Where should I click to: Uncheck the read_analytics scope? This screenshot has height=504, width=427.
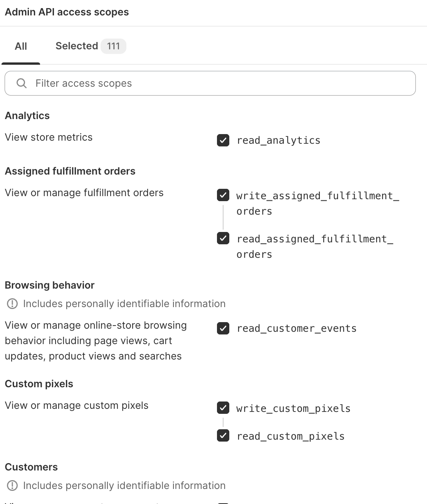[x=223, y=140]
